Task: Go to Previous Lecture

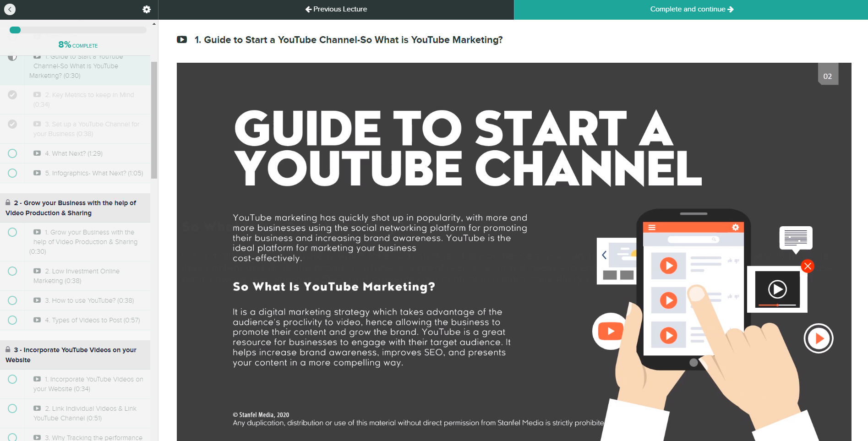Action: pyautogui.click(x=336, y=9)
